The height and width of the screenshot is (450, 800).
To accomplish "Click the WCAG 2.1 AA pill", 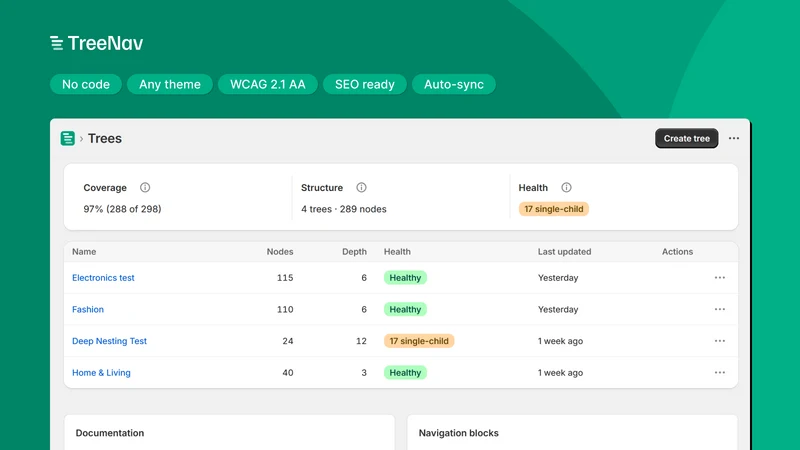I will tap(268, 84).
